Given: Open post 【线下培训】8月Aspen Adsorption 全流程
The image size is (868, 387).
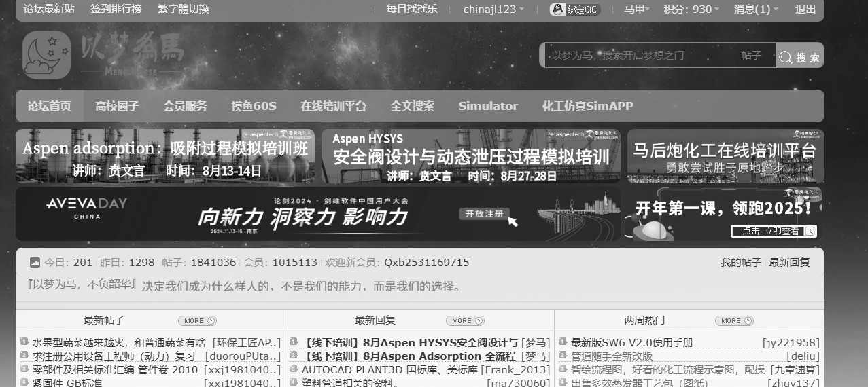Looking at the screenshot, I should pyautogui.click(x=409, y=356).
